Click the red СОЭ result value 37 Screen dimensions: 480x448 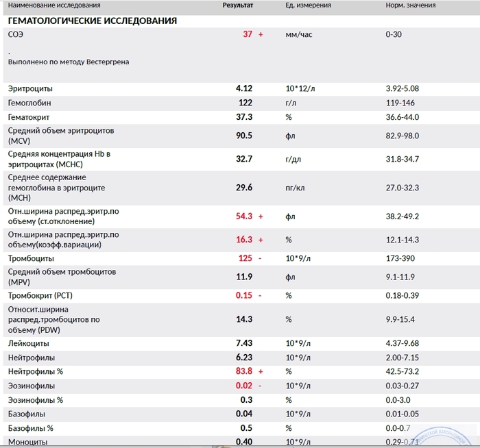coord(248,34)
